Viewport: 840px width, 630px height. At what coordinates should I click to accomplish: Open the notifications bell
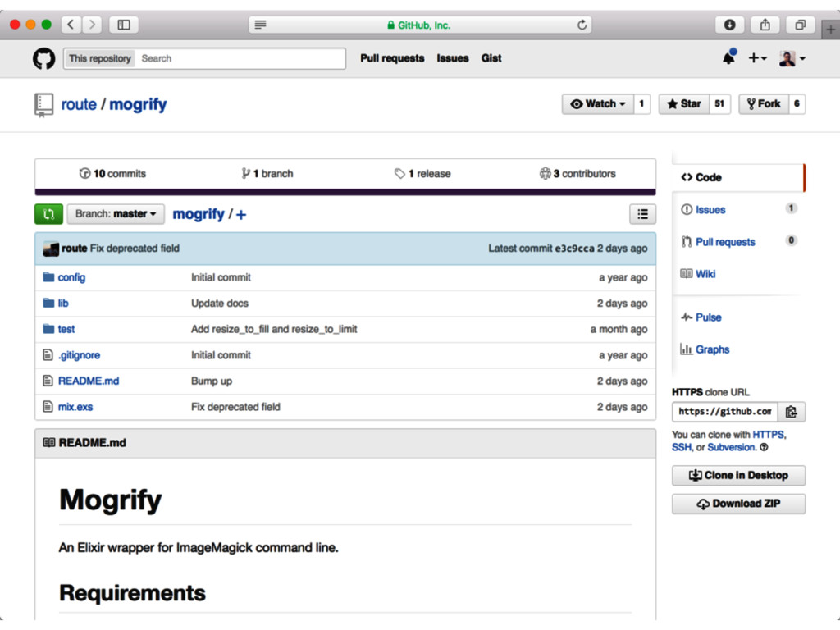(x=728, y=57)
